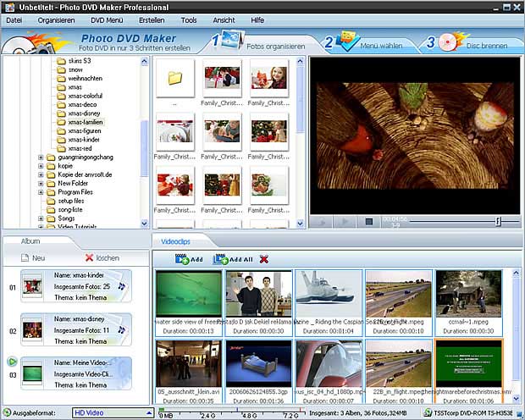
Task: Click the Neu album page icon
Action: coord(25,257)
